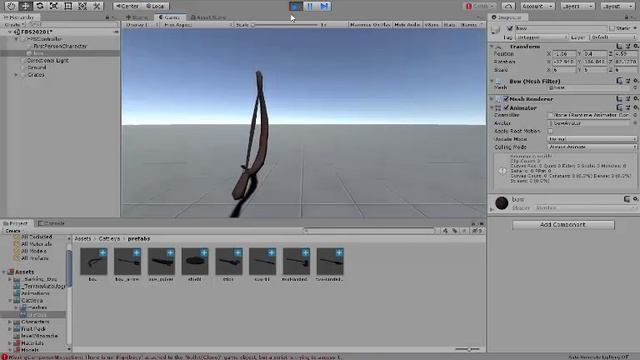Click the Rotation Y input field
Image resolution: width=640 pixels, height=360 pixels.
tap(596, 62)
